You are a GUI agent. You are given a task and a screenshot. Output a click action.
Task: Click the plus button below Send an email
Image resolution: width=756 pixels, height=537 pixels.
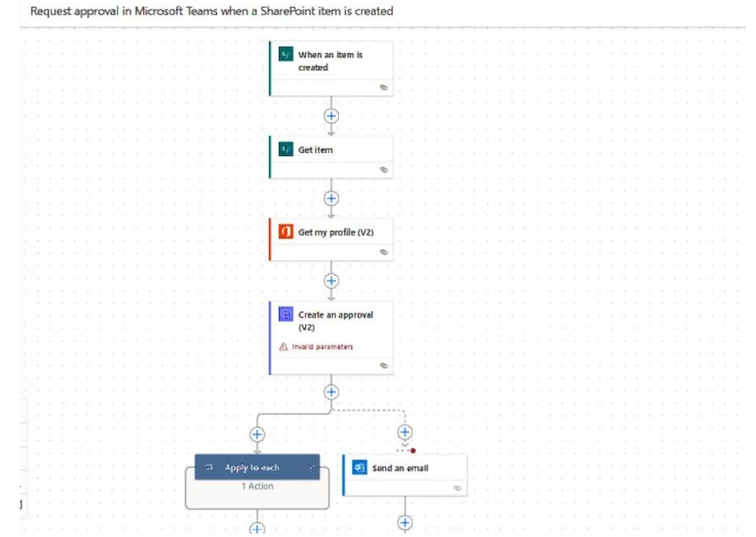(x=405, y=523)
